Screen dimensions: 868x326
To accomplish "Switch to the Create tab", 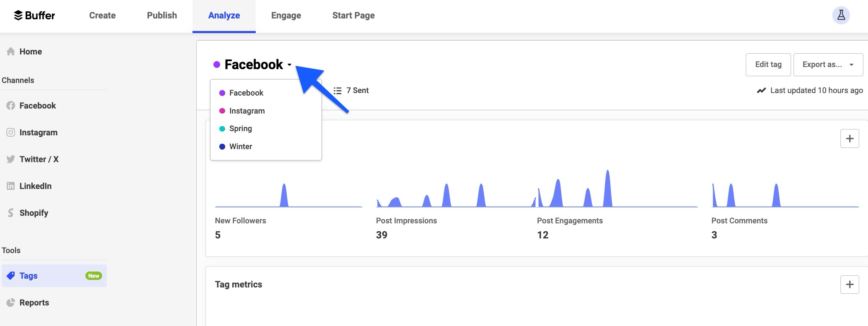I will [103, 16].
